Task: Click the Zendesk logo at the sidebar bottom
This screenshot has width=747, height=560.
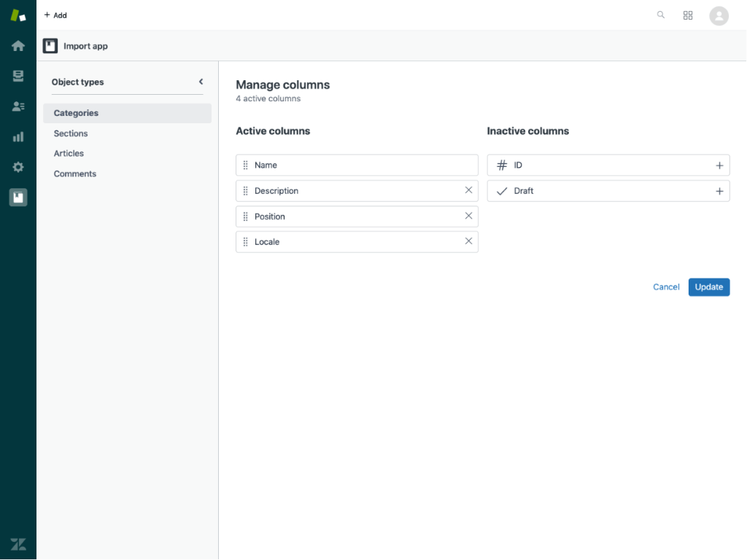Action: tap(18, 542)
